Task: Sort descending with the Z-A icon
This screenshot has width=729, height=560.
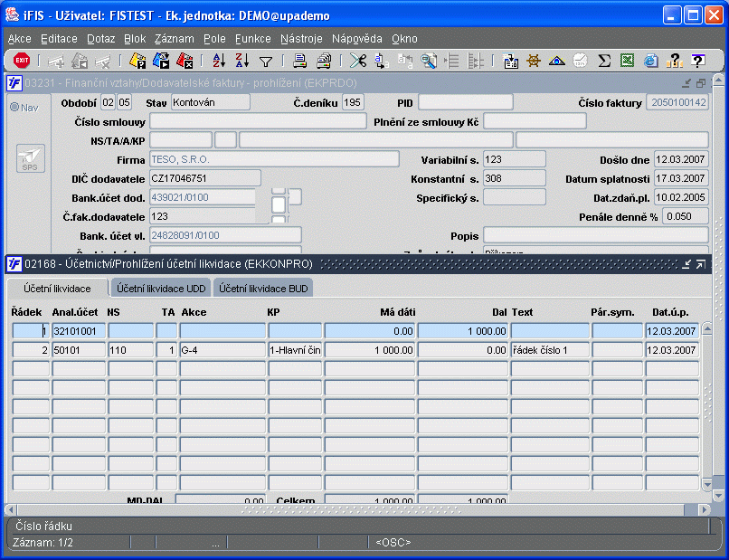Action: pos(242,61)
